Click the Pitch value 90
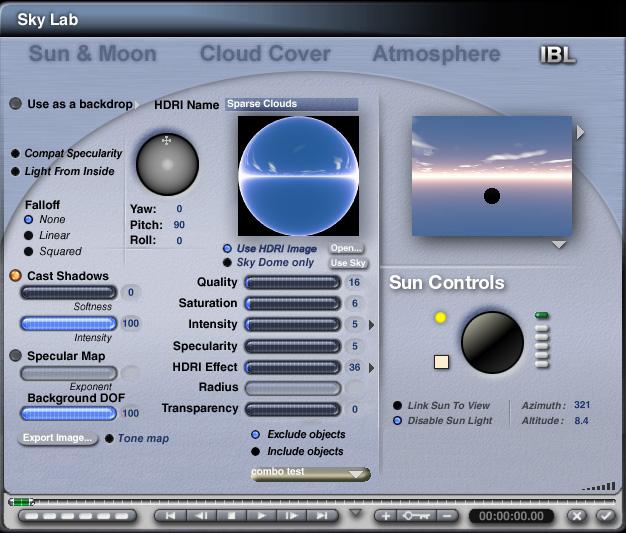 (x=179, y=225)
